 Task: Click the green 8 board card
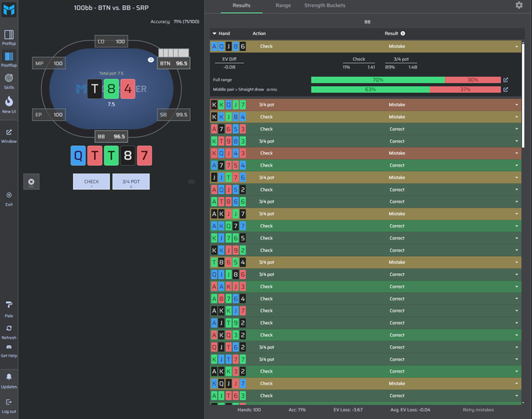(x=111, y=89)
